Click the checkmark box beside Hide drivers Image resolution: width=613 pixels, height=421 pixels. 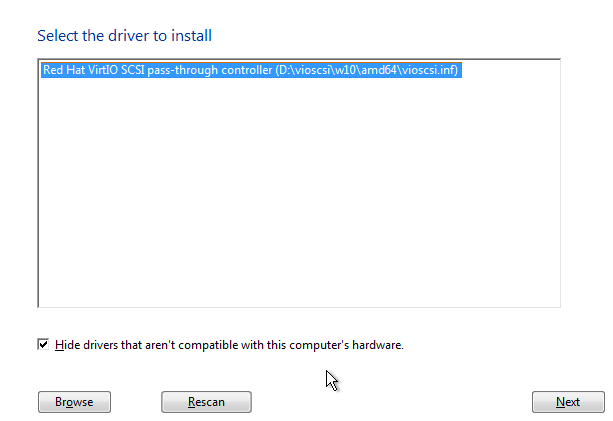pyautogui.click(x=43, y=345)
